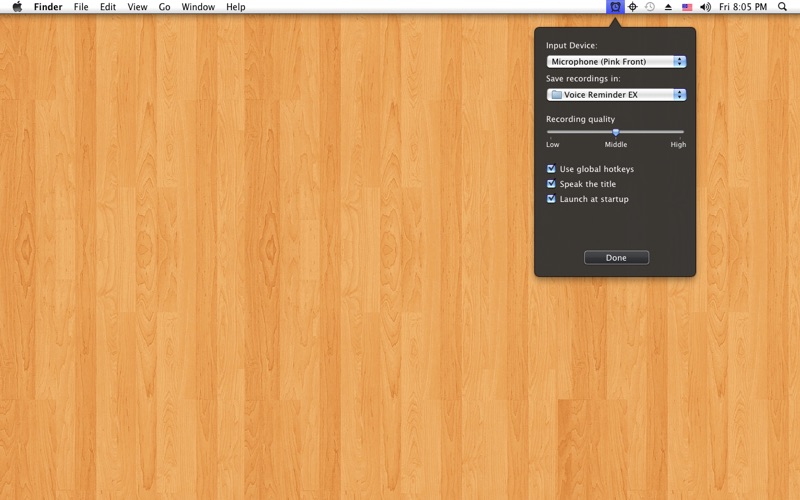Open the Finder menu

48,7
